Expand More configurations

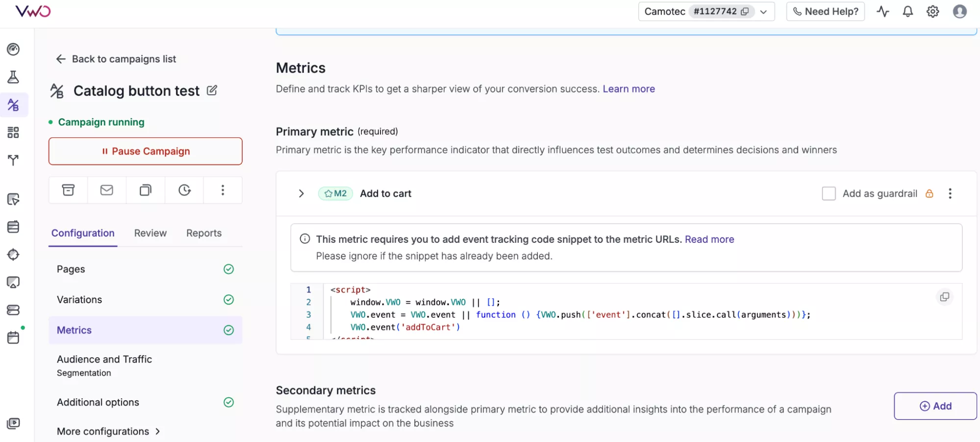click(108, 431)
